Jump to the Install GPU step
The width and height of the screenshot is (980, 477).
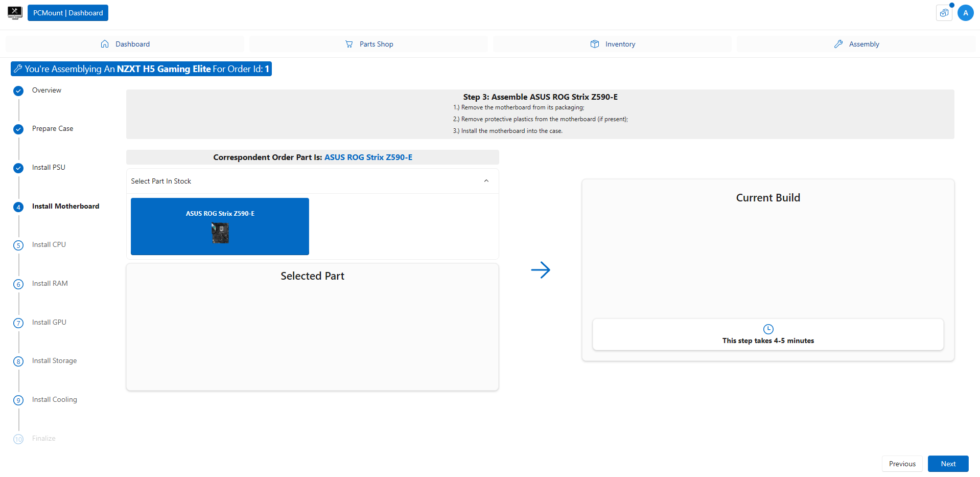click(49, 323)
